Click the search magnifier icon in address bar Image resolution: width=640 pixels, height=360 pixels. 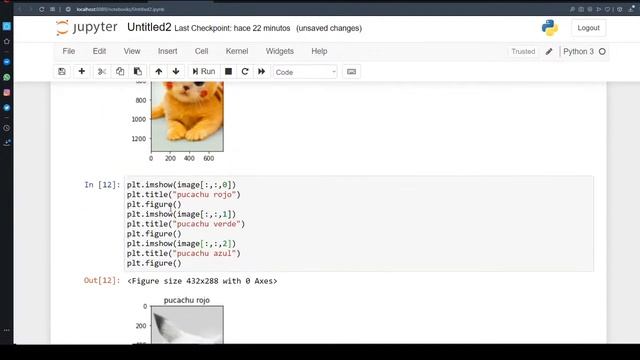click(x=572, y=9)
